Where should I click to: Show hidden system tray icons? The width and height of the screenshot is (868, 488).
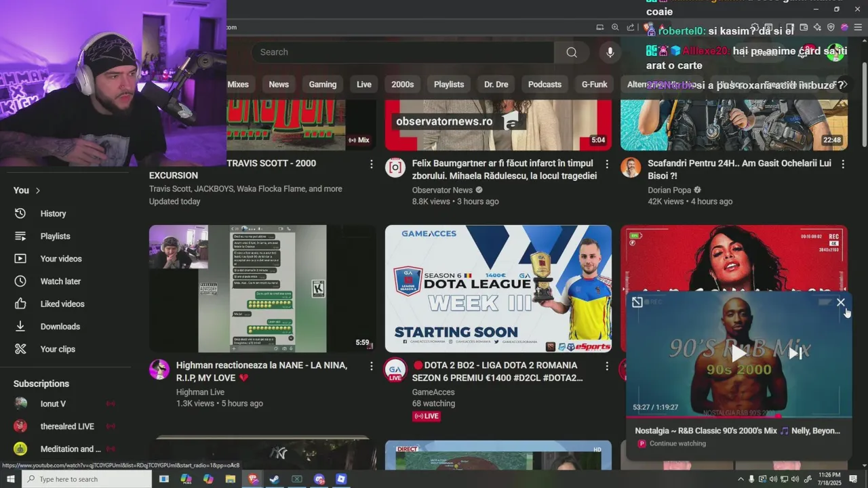pyautogui.click(x=741, y=479)
